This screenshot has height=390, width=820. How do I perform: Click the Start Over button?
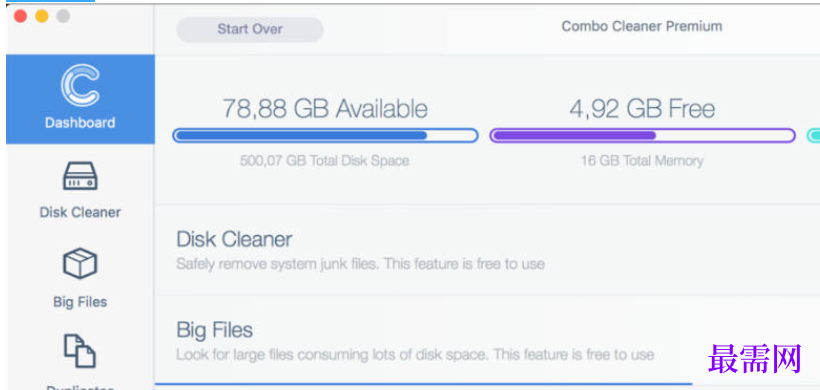click(x=249, y=29)
